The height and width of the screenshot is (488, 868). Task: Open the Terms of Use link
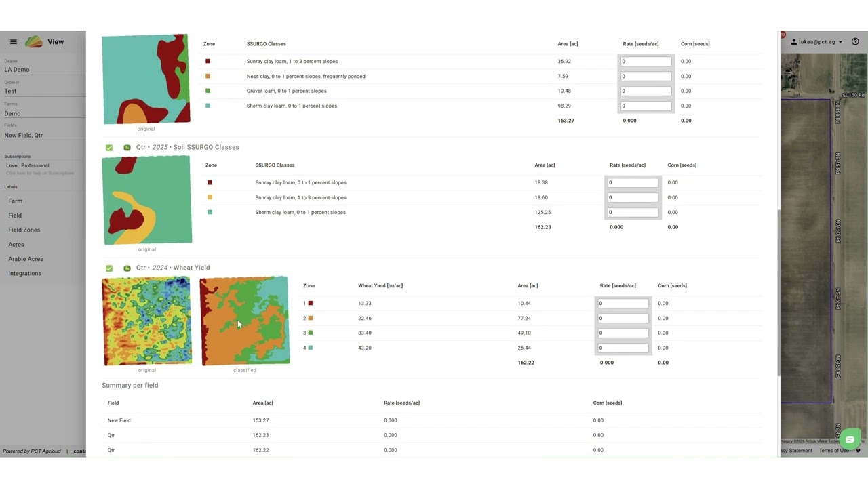(833, 451)
